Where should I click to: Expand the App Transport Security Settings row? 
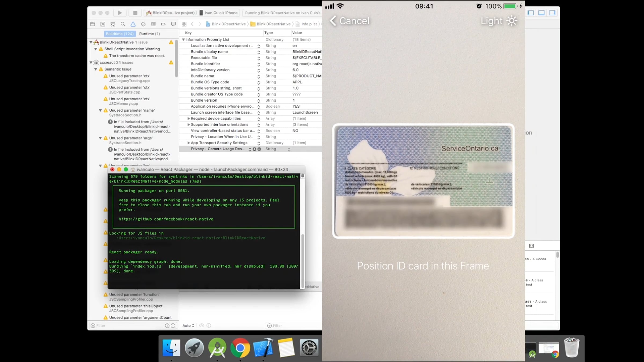[189, 143]
